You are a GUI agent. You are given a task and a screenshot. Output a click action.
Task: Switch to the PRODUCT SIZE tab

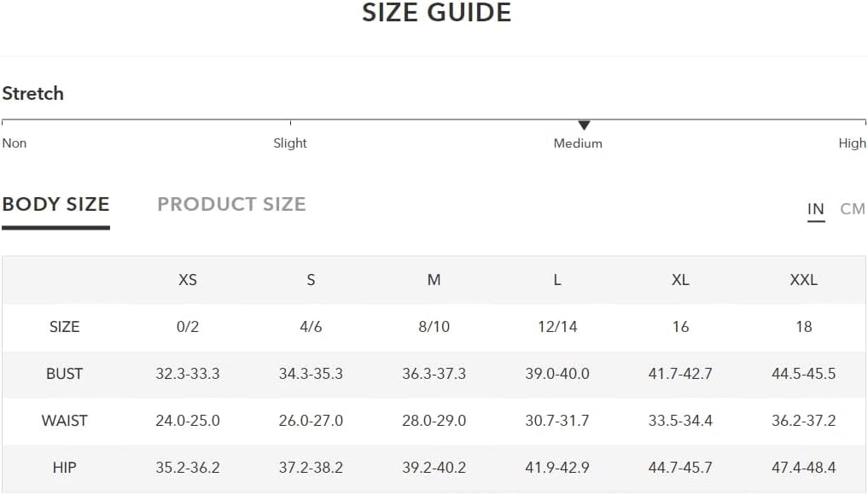click(x=231, y=204)
